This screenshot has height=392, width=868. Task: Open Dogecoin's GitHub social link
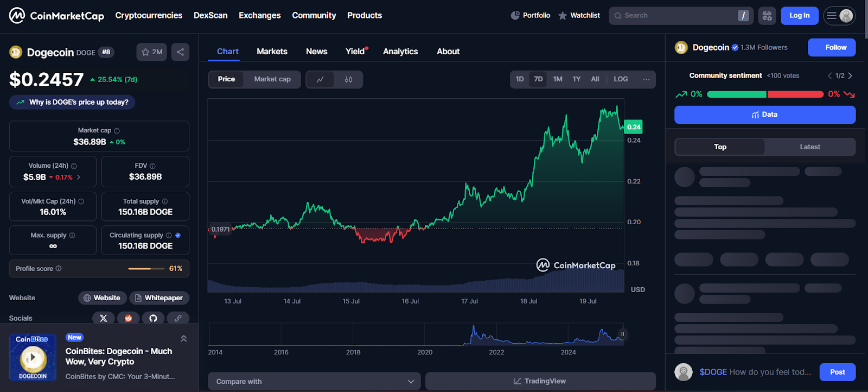(x=153, y=318)
